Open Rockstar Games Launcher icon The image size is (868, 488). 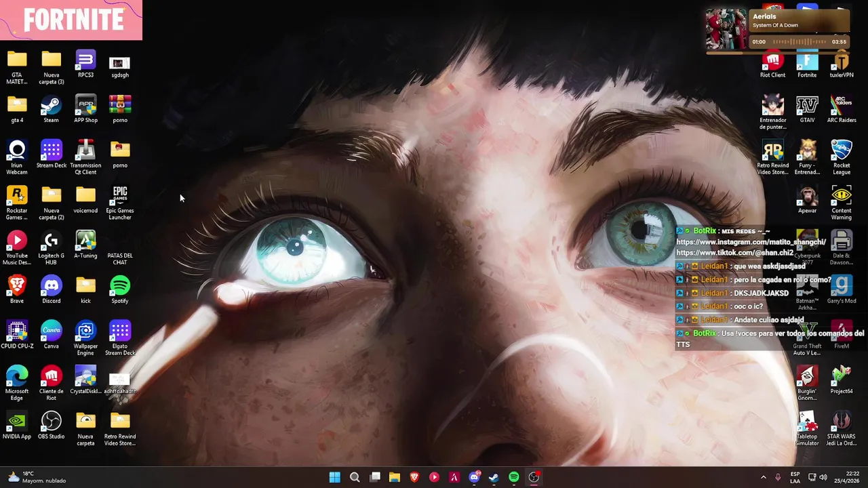(x=17, y=203)
